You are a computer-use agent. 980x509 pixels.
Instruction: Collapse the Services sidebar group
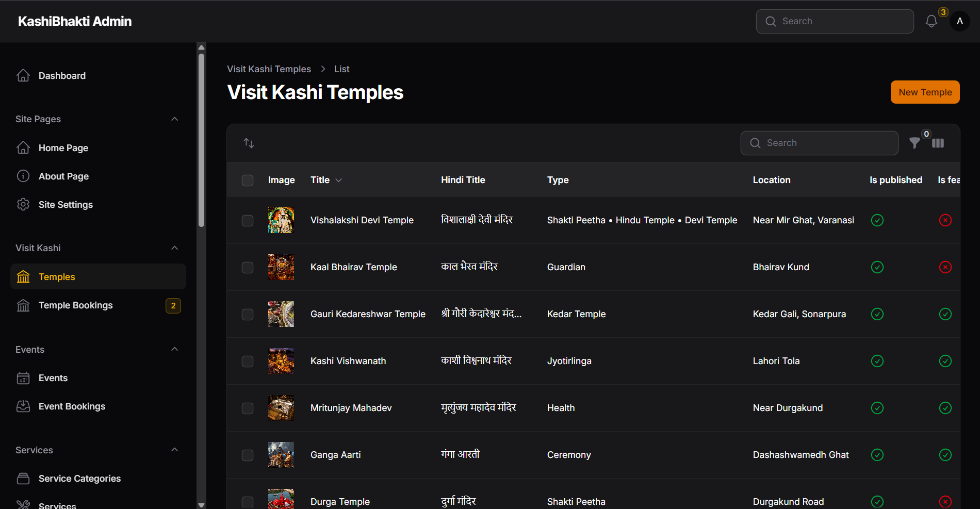click(x=175, y=450)
